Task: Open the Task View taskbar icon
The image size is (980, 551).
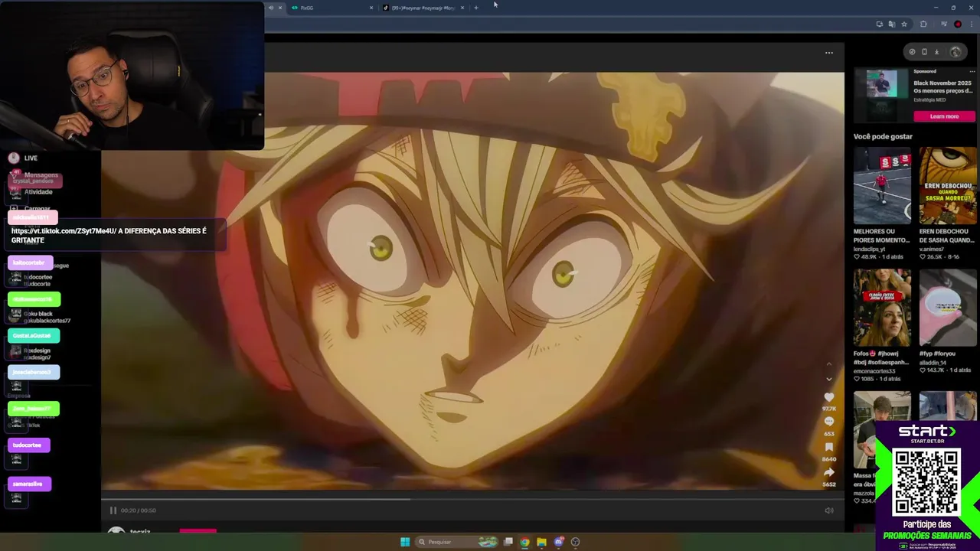Action: [x=508, y=542]
